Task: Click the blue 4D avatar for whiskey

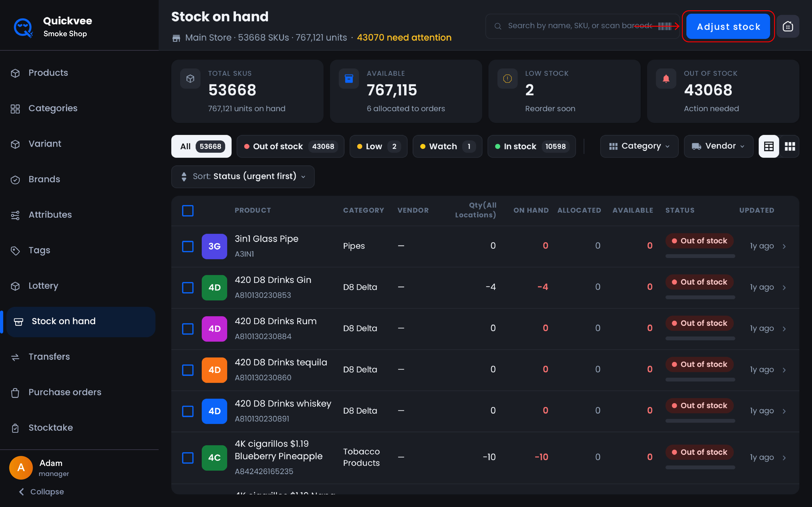Action: [x=214, y=411]
